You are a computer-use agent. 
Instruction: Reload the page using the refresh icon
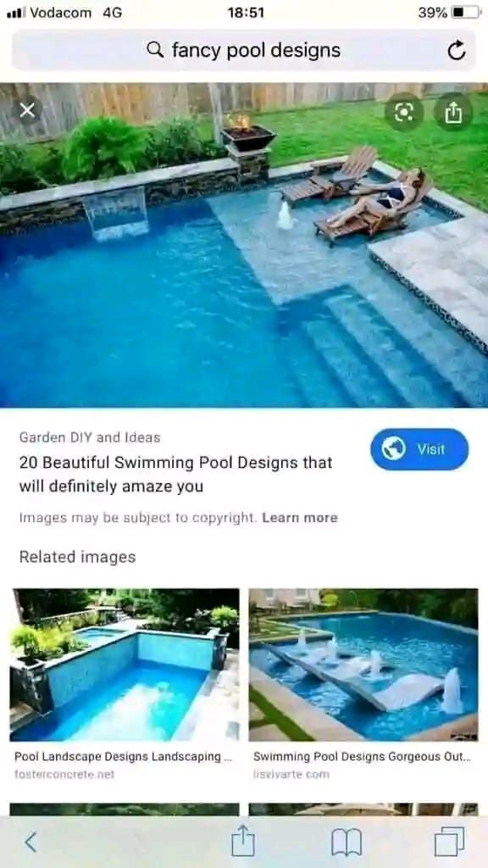pos(457,51)
